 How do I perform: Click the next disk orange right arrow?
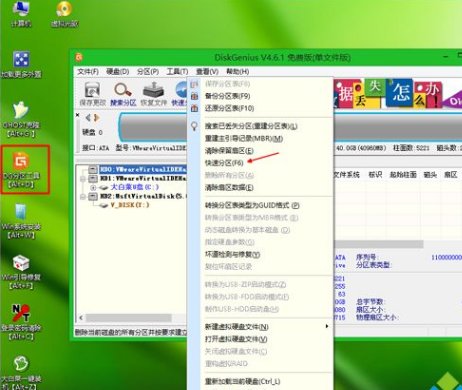96,118
